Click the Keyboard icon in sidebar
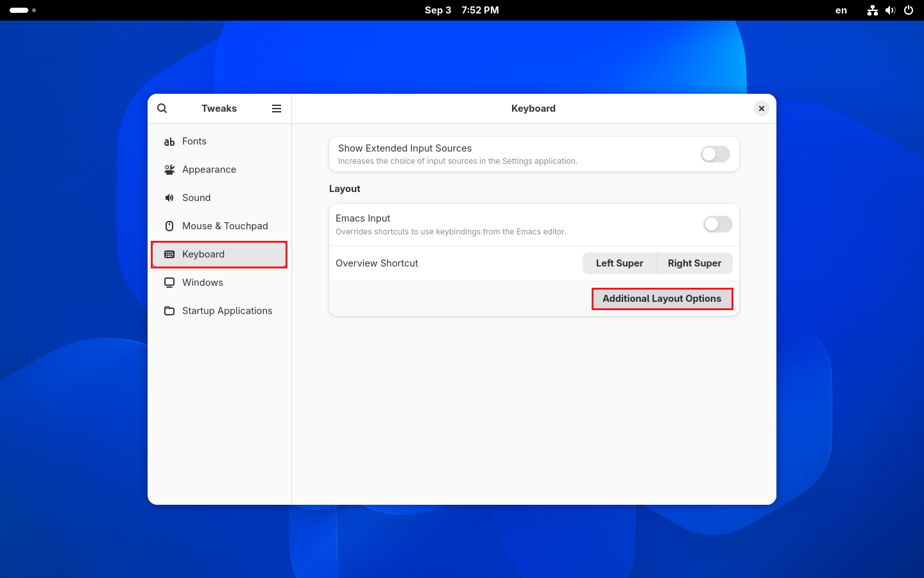This screenshot has width=924, height=578. [x=169, y=254]
